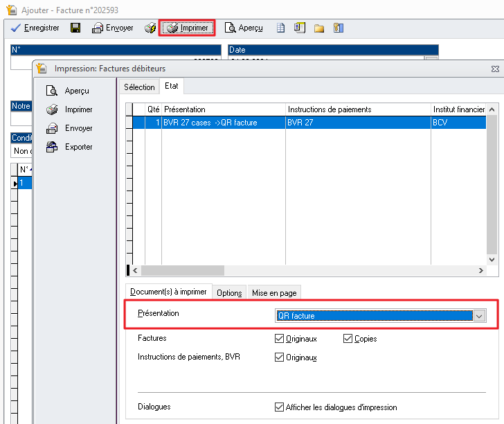Screen dimensions: 504x424
Task: Switch to the Sélection tab
Action: click(x=140, y=87)
